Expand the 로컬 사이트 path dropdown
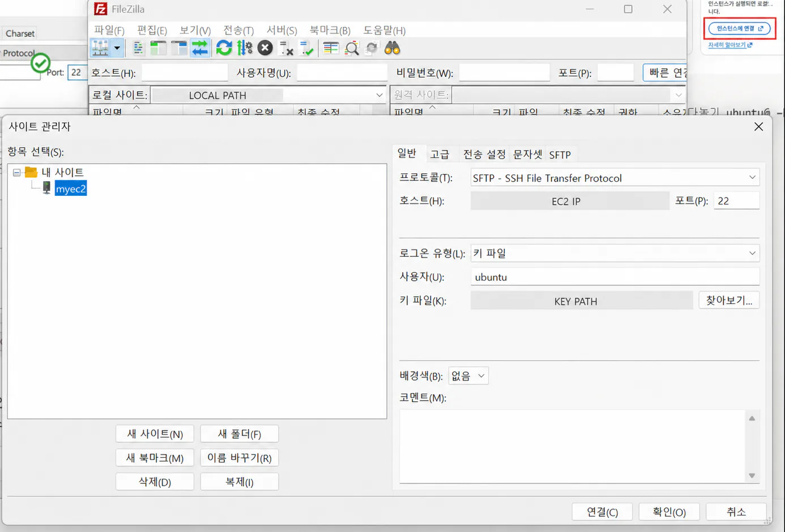Screen dimensions: 785x532 tap(379, 95)
